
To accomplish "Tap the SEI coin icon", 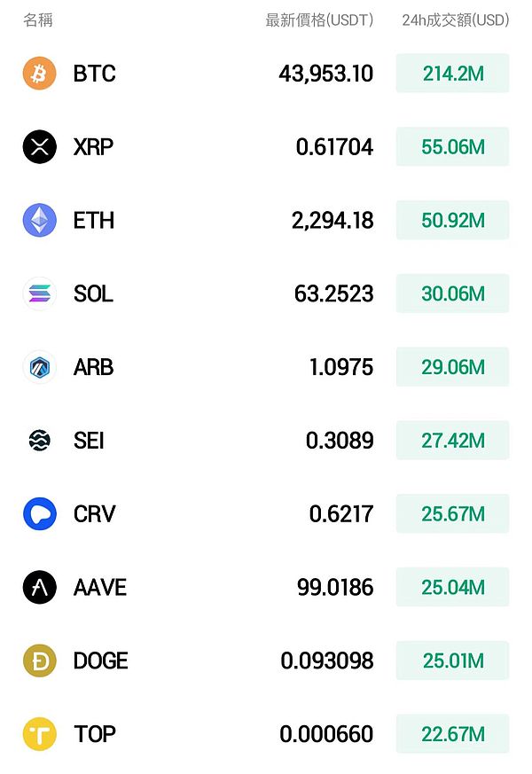I will [39, 441].
